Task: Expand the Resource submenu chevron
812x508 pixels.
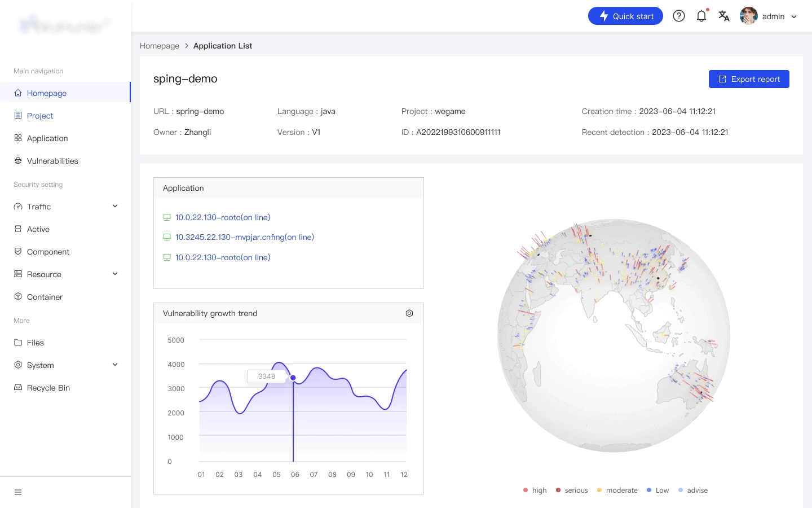Action: (x=115, y=274)
